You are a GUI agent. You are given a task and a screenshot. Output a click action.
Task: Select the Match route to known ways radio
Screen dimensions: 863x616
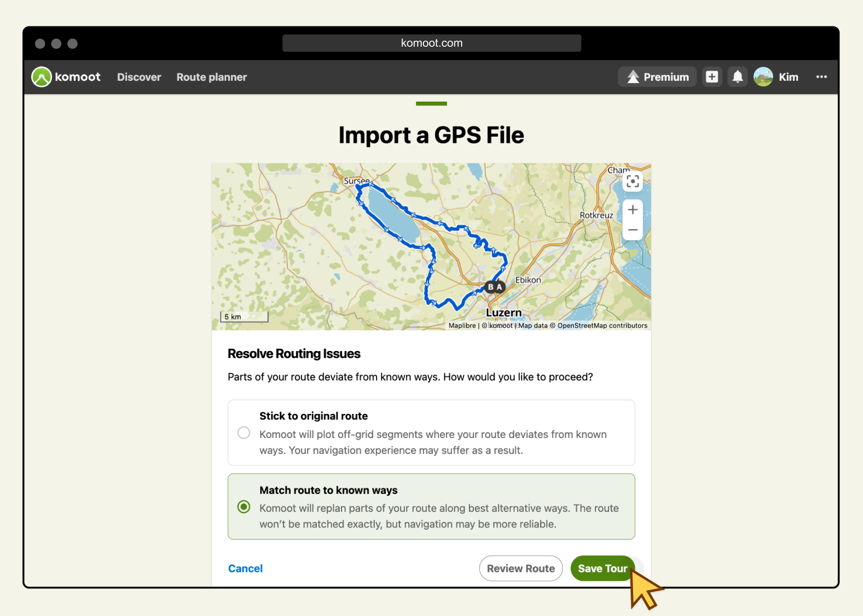[244, 507]
